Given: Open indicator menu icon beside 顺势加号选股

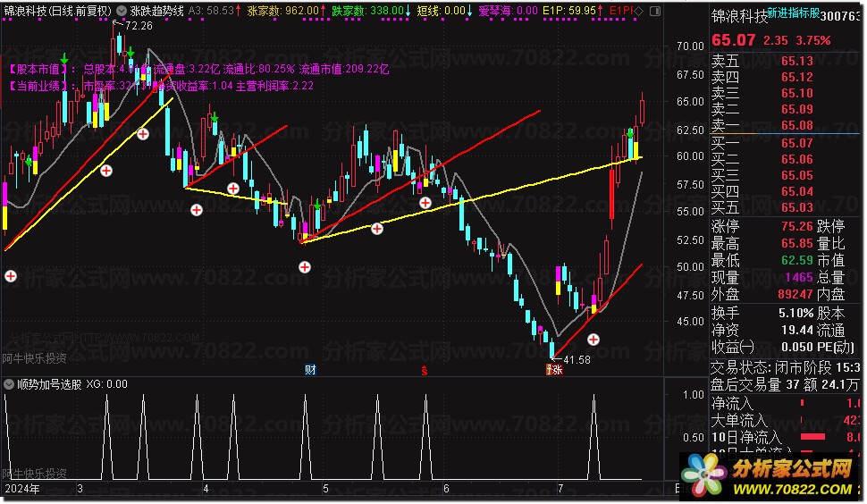Looking at the screenshot, I should pos(9,384).
